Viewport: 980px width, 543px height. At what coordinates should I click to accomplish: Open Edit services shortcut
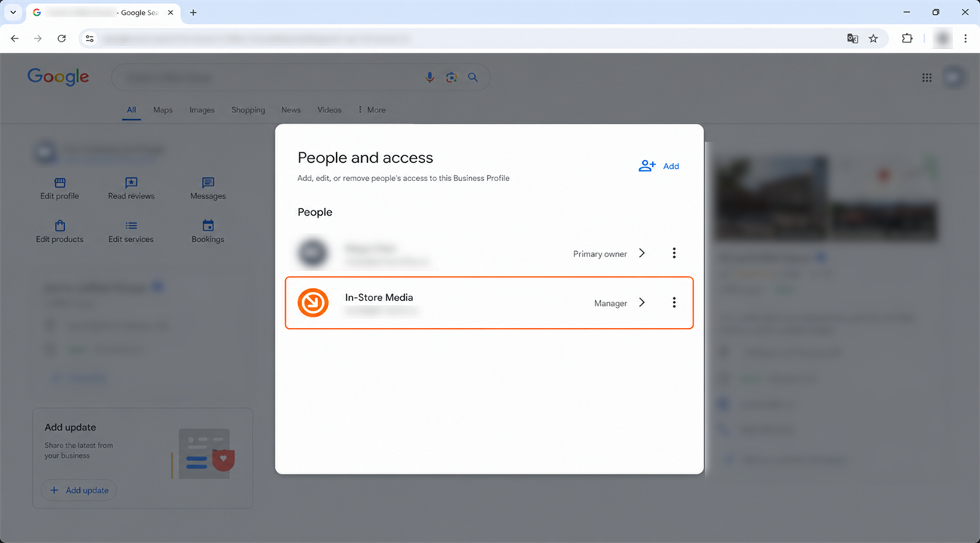click(x=131, y=232)
